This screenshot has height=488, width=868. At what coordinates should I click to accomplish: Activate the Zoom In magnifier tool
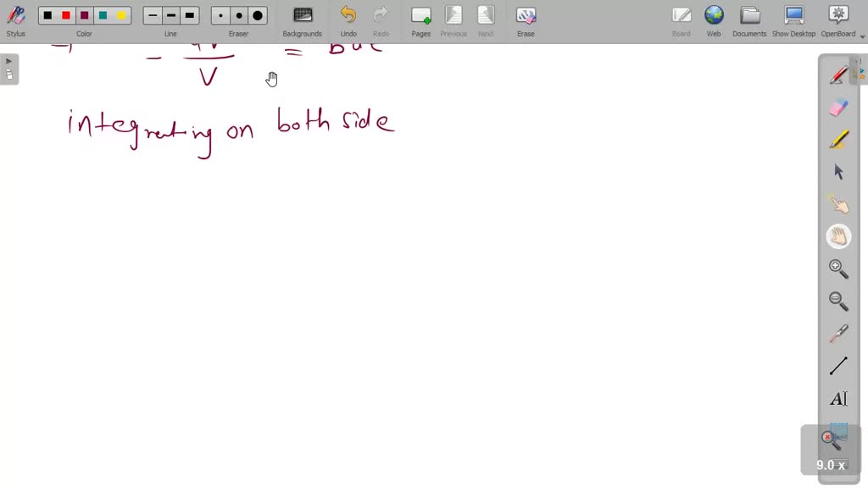pos(838,269)
